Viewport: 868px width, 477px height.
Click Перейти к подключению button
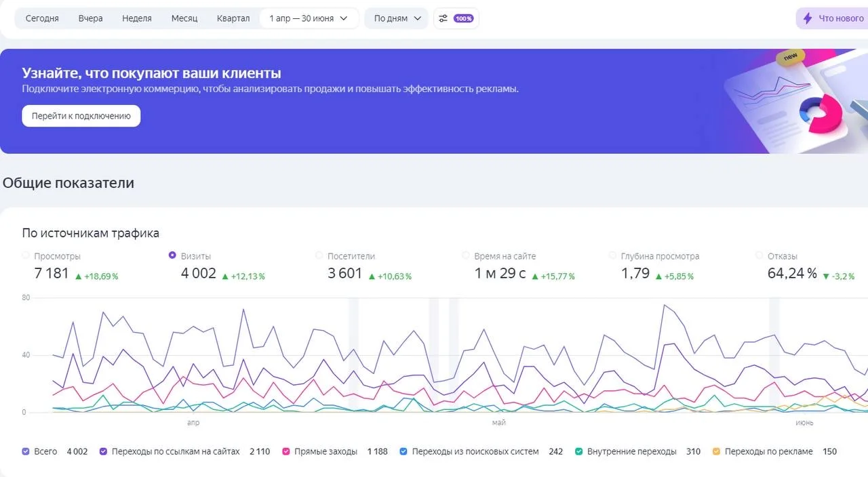click(81, 116)
